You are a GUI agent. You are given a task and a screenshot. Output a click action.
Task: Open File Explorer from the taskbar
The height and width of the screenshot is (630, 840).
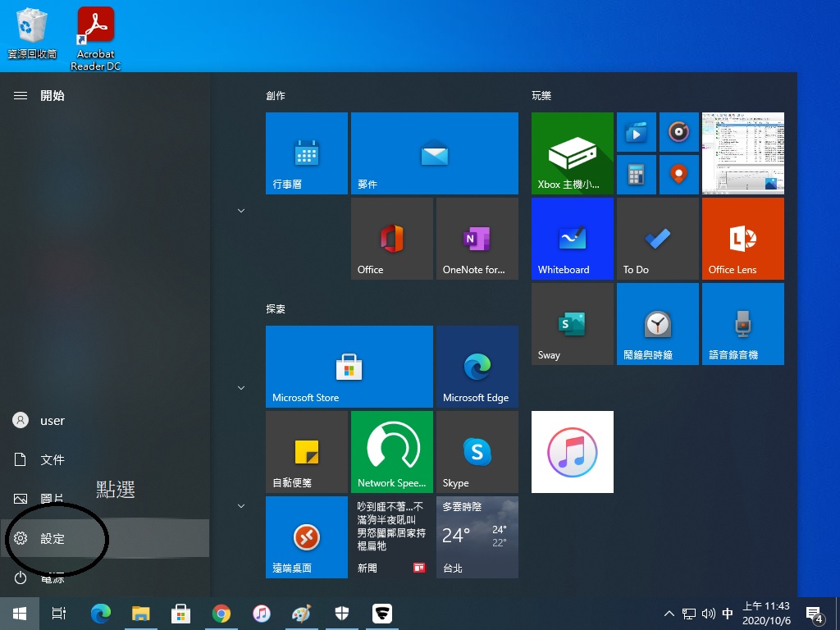pyautogui.click(x=141, y=614)
